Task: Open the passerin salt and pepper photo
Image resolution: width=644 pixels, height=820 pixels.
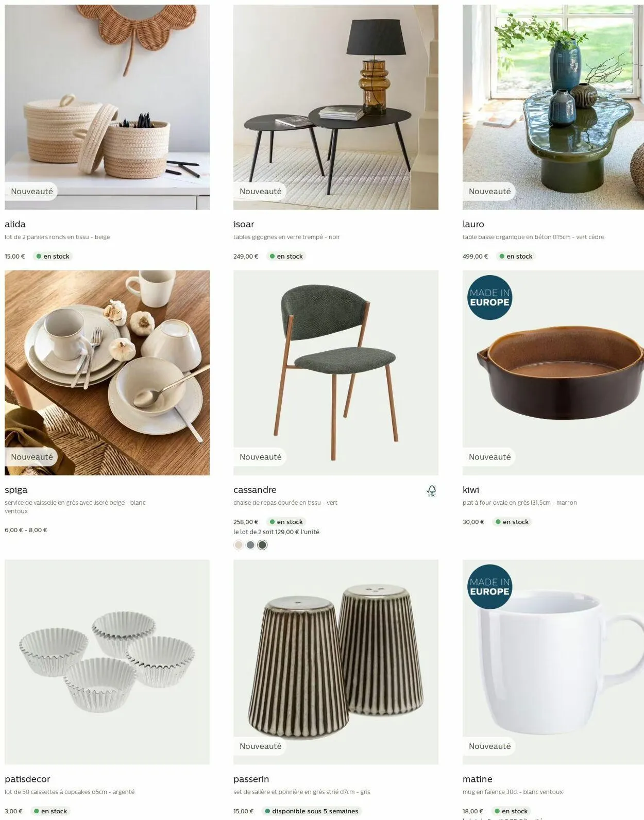Action: (336, 662)
